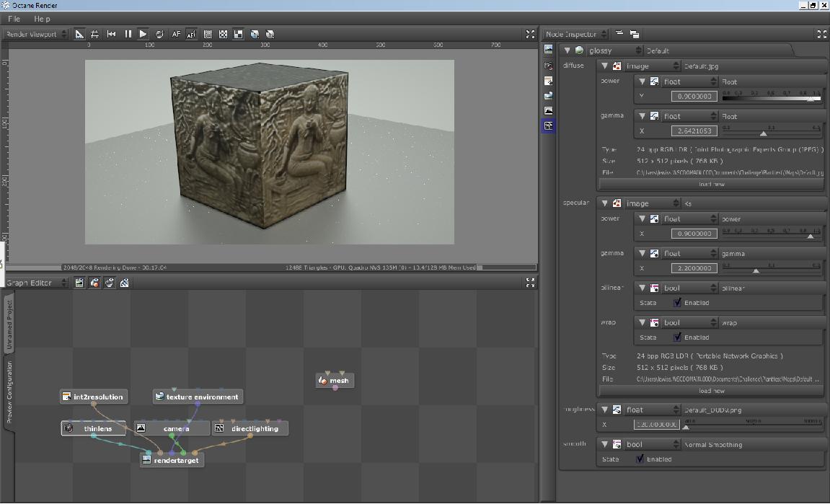Image resolution: width=830 pixels, height=504 pixels.
Task: Switch to the Unnamed Project tab
Action: click(x=9, y=323)
